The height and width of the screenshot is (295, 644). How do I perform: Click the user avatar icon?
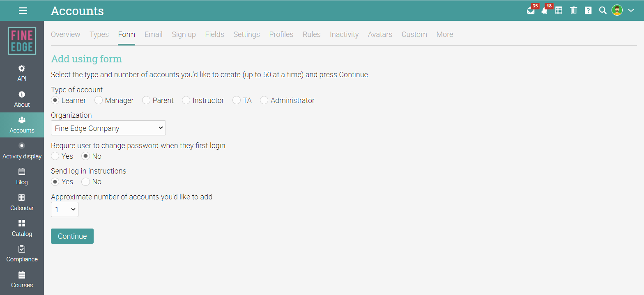617,10
